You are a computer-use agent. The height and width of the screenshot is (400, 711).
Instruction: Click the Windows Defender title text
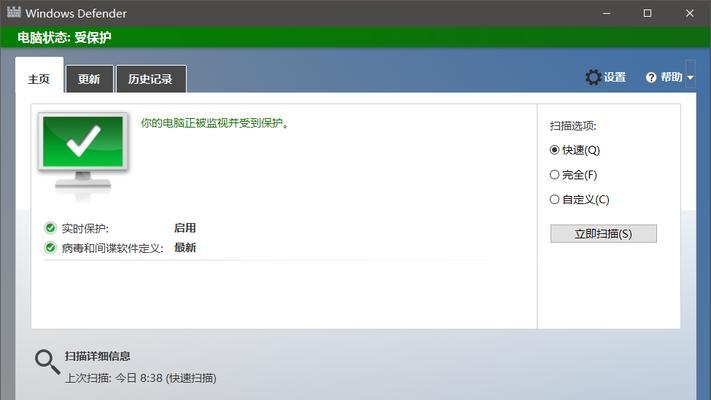click(x=76, y=13)
